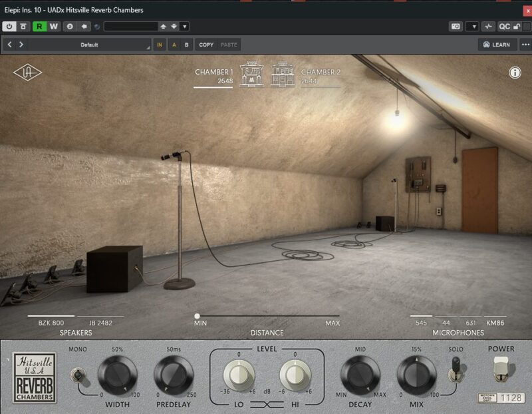This screenshot has width=532, height=414.
Task: Click the Universal Audio diamond logo
Action: click(27, 73)
